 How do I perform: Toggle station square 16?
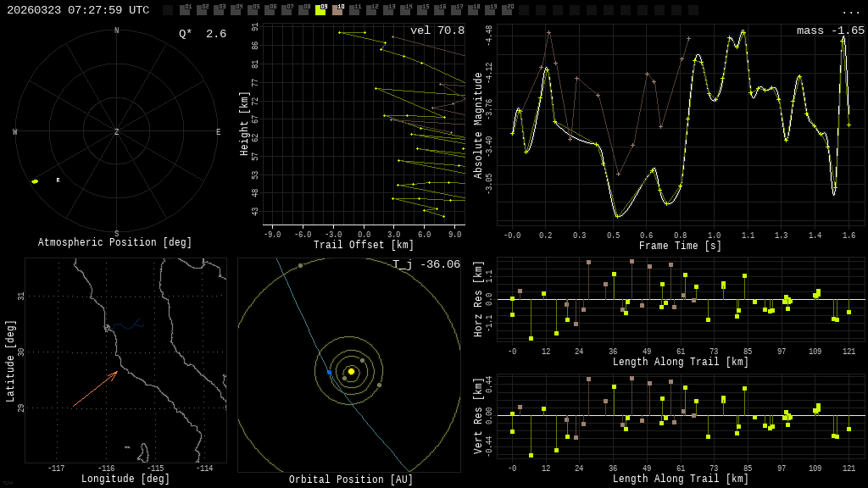(x=439, y=10)
